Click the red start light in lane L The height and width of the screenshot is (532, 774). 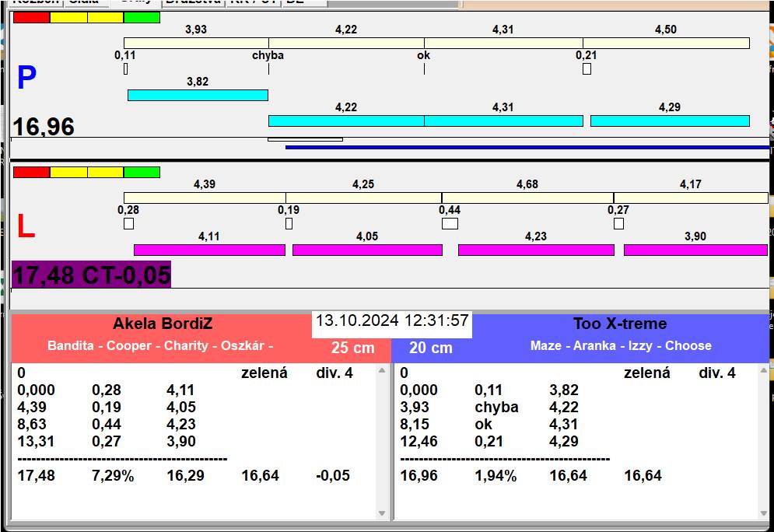[x=32, y=172]
